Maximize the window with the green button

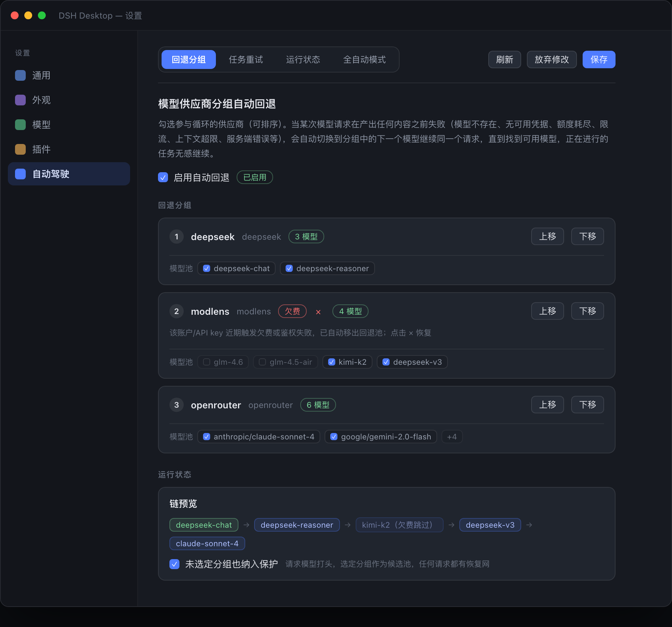click(x=42, y=15)
